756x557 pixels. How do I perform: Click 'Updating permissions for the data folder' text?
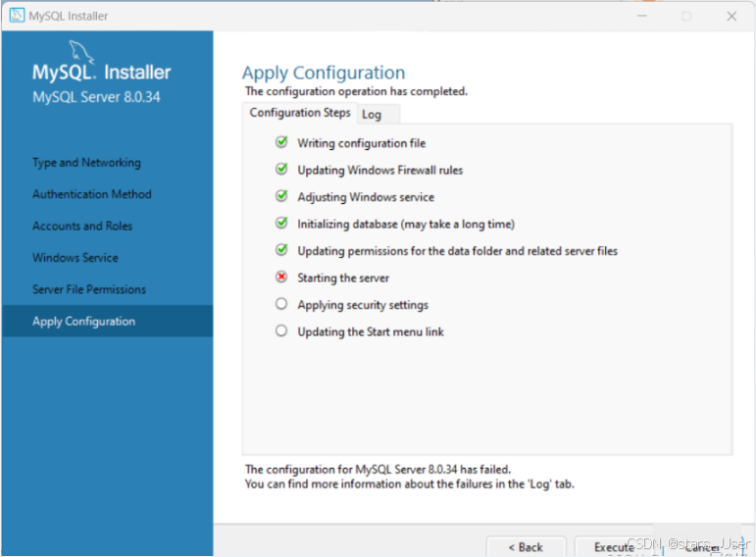[458, 251]
